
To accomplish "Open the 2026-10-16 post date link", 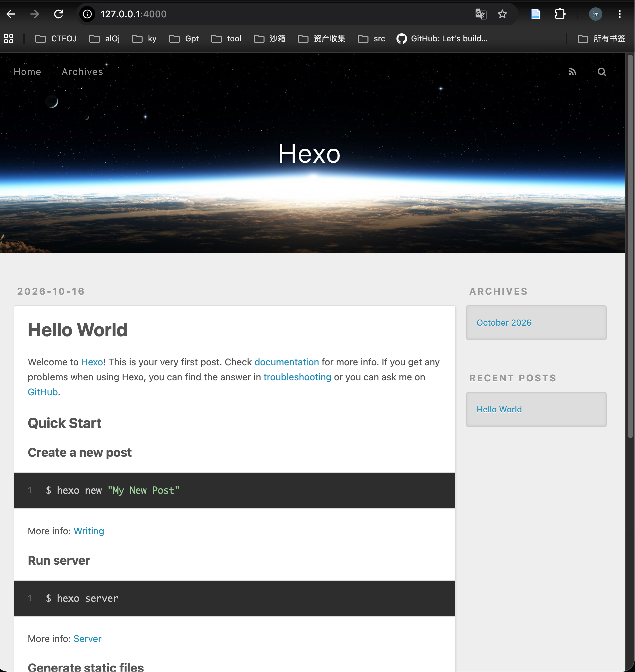I will 51,291.
